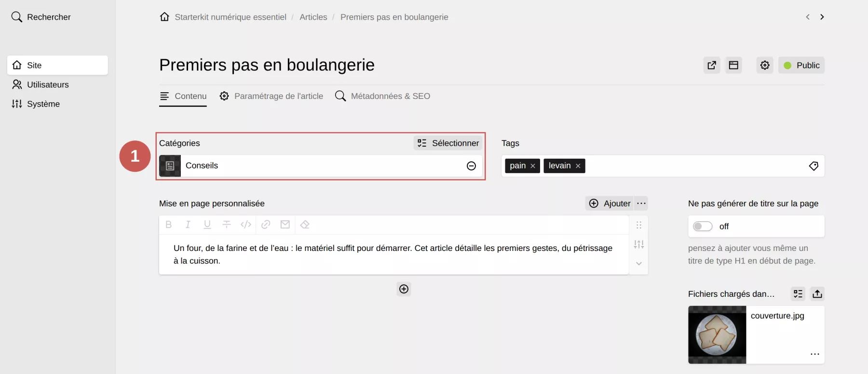Go to the previous page arrow
The height and width of the screenshot is (374, 868).
point(808,17)
